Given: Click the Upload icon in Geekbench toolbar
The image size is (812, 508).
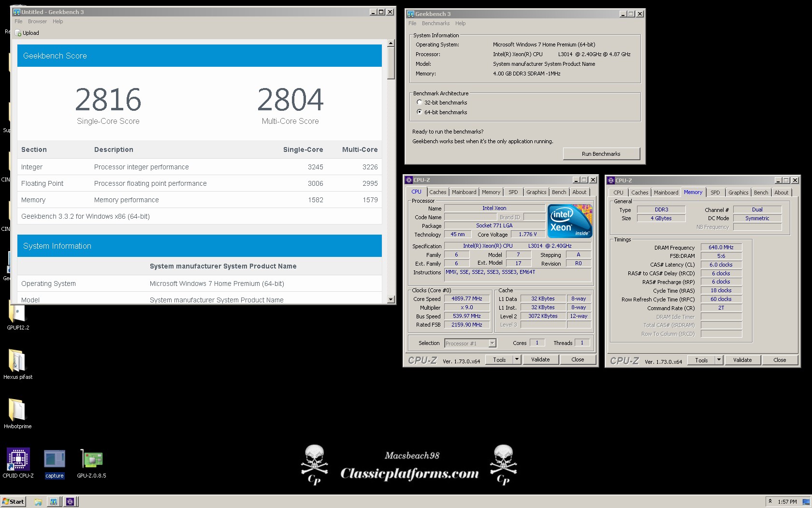Looking at the screenshot, I should (x=18, y=33).
